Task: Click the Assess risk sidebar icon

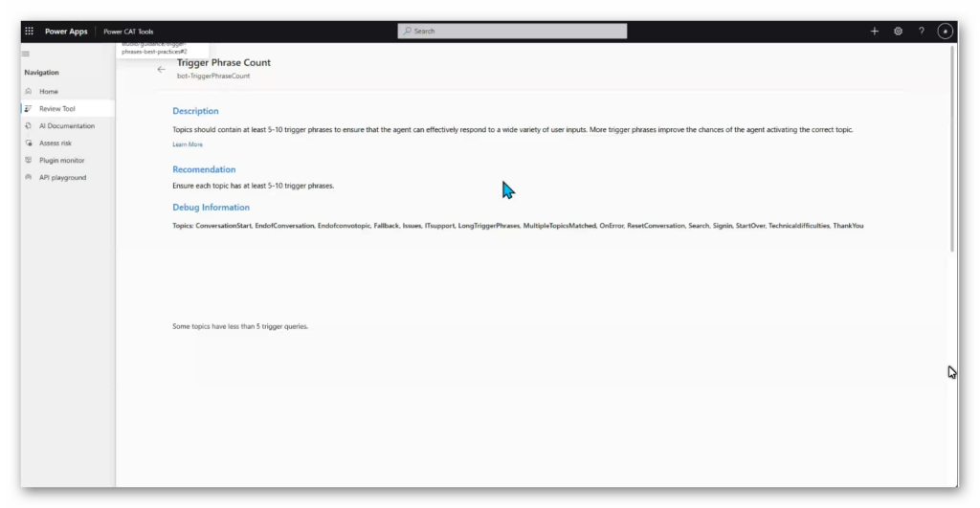Action: coord(28,144)
